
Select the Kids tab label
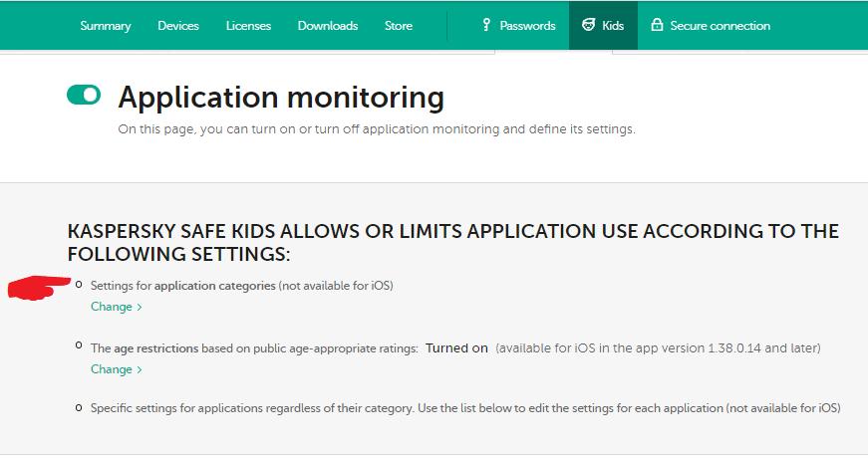click(x=613, y=26)
